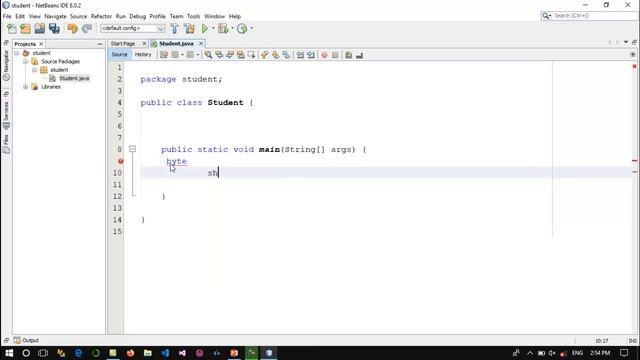Click the Previous Bookmark icon
640x360 pixels.
pos(264,55)
